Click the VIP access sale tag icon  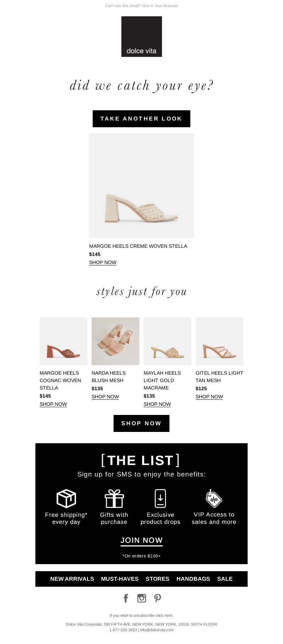tap(214, 498)
